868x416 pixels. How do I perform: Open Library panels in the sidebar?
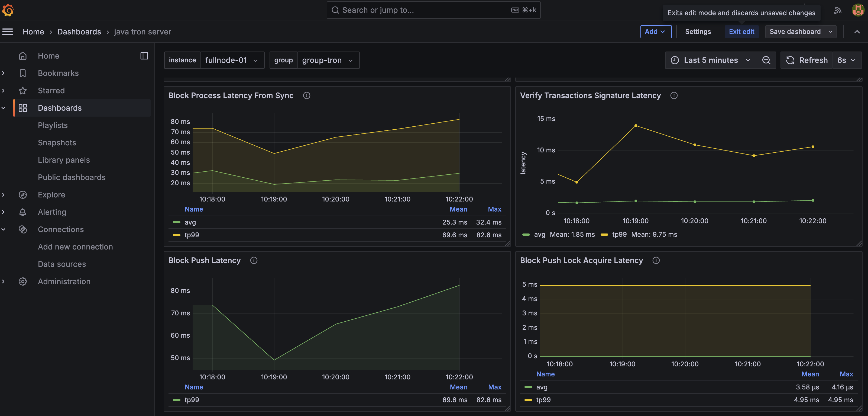64,160
